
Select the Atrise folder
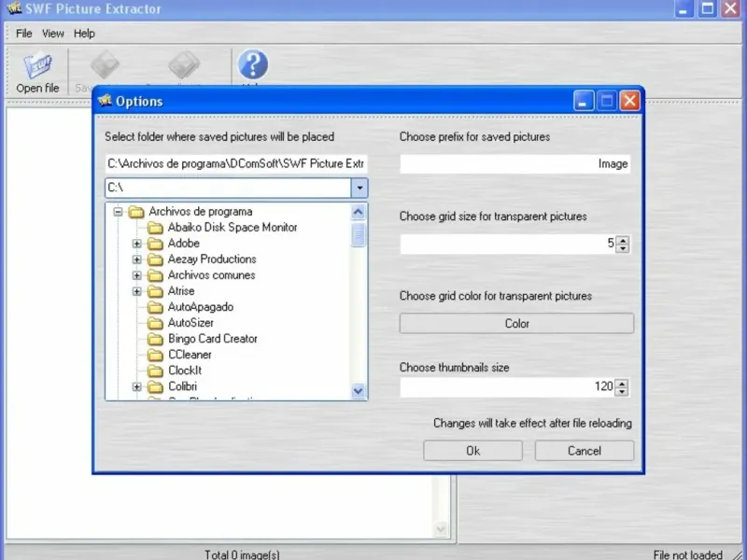click(181, 291)
